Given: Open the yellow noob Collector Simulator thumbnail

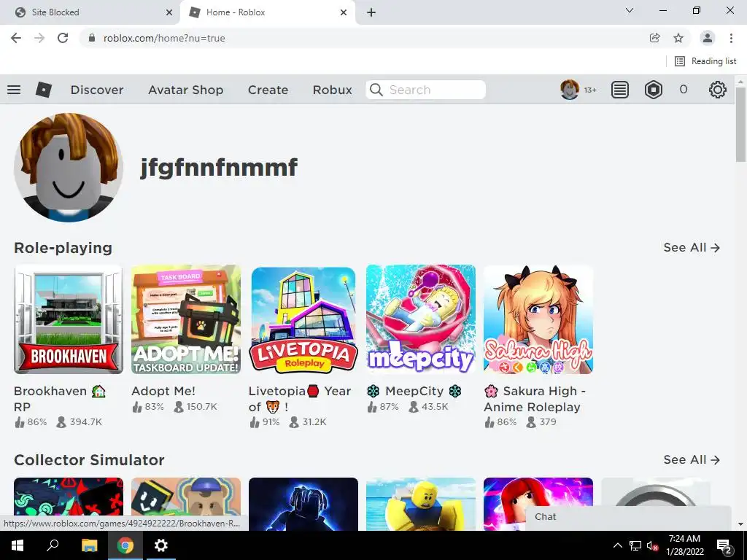Looking at the screenshot, I should [x=421, y=504].
